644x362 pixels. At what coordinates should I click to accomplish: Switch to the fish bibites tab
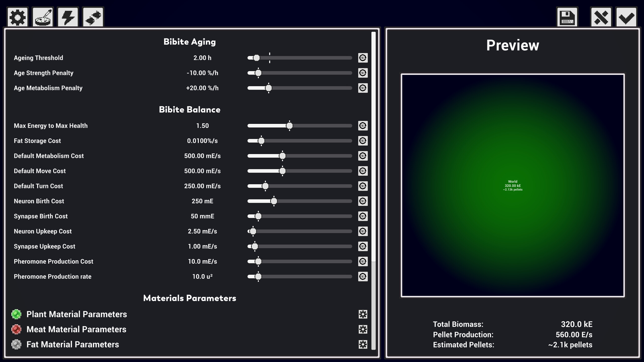(93, 17)
